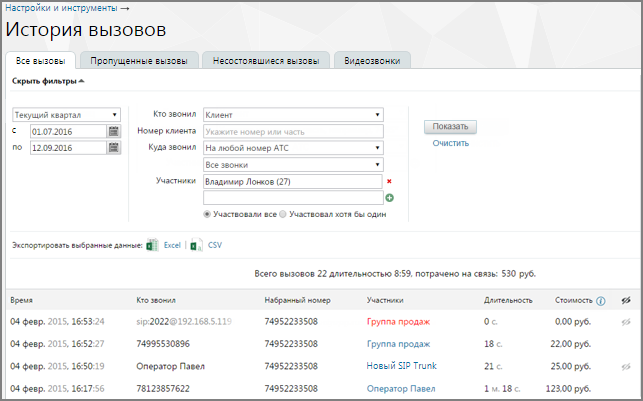Remove participant Владимир Лонков with red cross
The height and width of the screenshot is (401, 643).
tap(389, 181)
